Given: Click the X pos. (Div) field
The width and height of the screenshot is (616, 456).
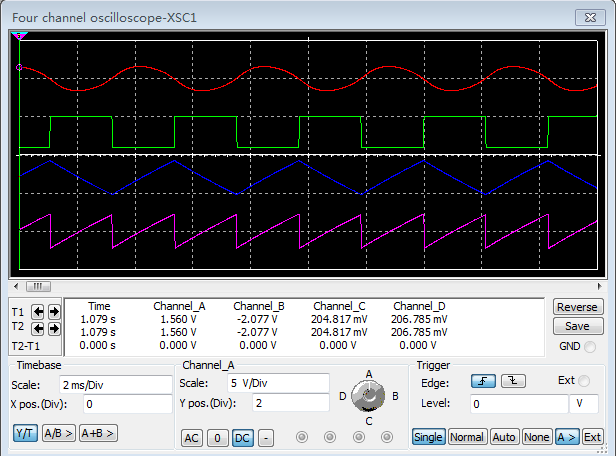Looking at the screenshot, I should coord(128,404).
